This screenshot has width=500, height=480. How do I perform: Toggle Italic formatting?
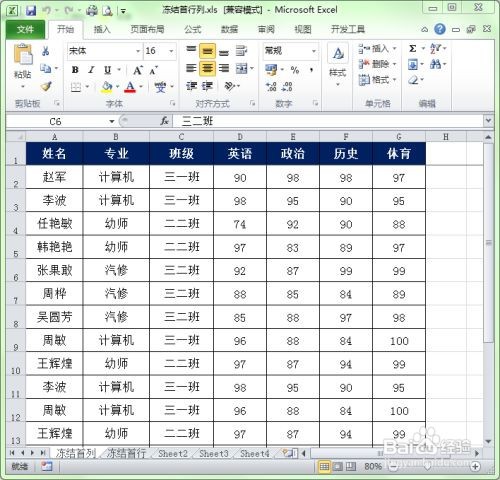click(91, 70)
